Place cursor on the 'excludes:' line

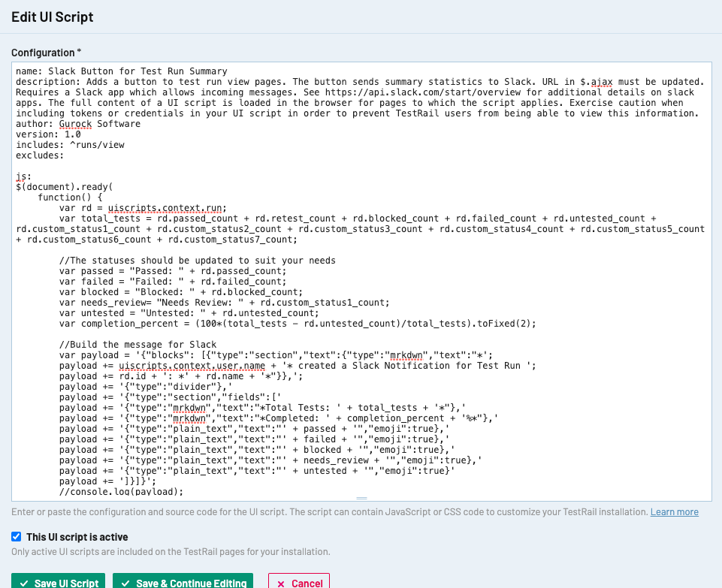40,155
